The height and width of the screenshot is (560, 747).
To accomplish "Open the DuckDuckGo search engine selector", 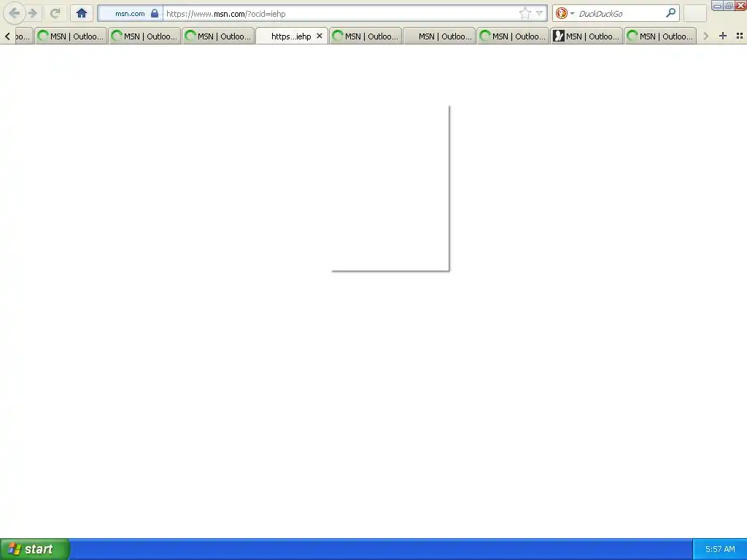I will pyautogui.click(x=565, y=13).
